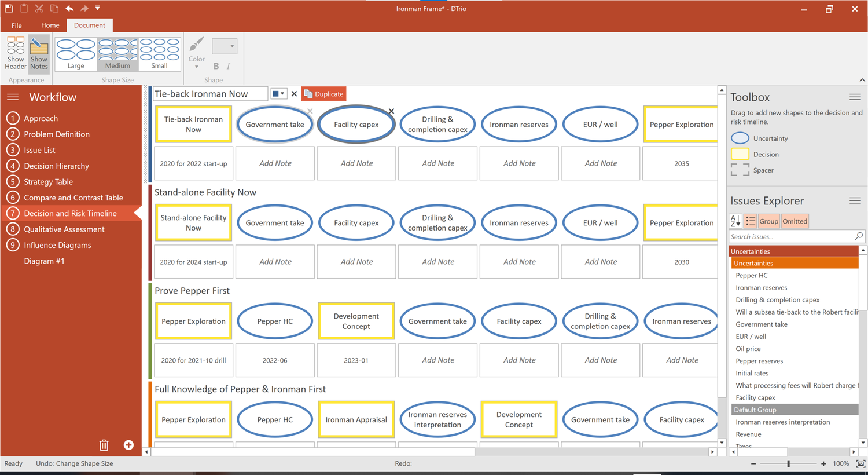Click the Copy icon in title bar
This screenshot has height=475, width=868.
pos(54,8)
